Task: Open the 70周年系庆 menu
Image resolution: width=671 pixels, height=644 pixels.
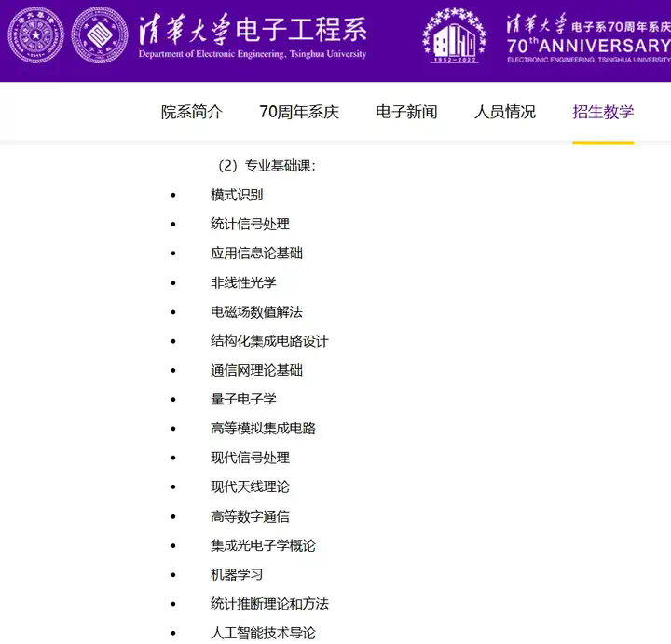Action: pyautogui.click(x=299, y=112)
